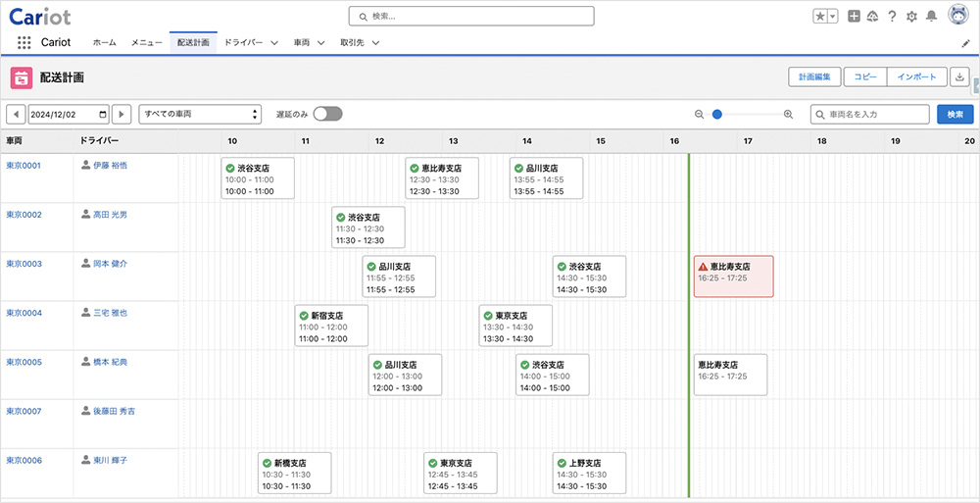Image resolution: width=980 pixels, height=503 pixels.
Task: Expand the ドライバー tab chevron
Action: click(274, 43)
